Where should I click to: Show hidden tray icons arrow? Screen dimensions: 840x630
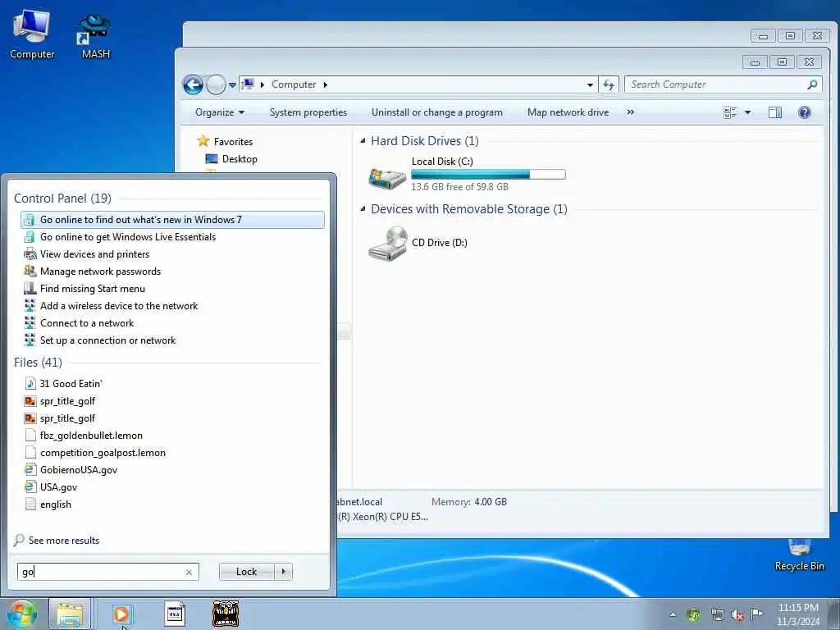click(673, 614)
